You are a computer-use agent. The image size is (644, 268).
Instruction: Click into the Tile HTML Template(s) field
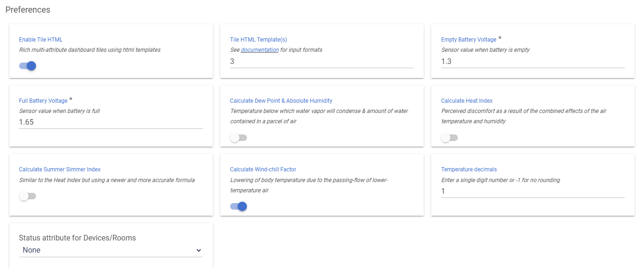(322, 62)
